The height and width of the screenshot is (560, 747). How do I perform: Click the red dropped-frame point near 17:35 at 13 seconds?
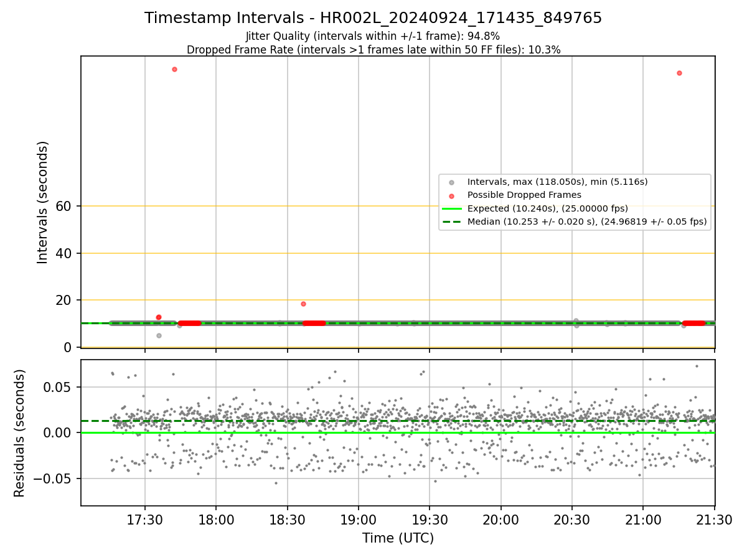point(159,317)
